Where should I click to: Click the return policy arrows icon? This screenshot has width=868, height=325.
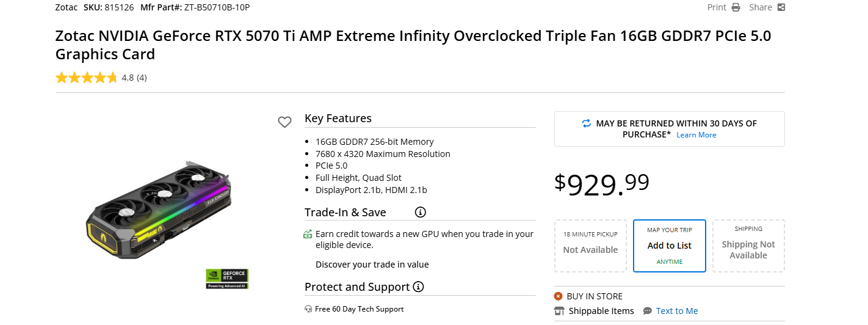point(587,123)
